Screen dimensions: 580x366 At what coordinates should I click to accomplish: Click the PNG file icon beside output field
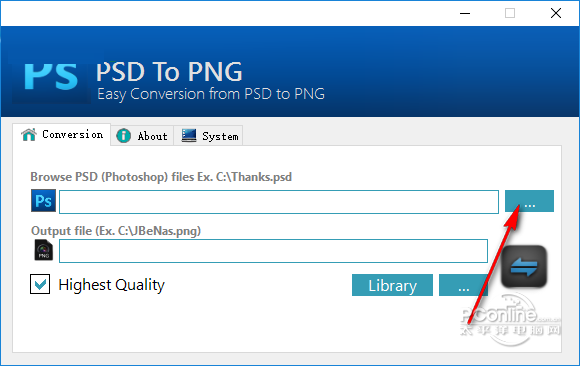click(44, 250)
